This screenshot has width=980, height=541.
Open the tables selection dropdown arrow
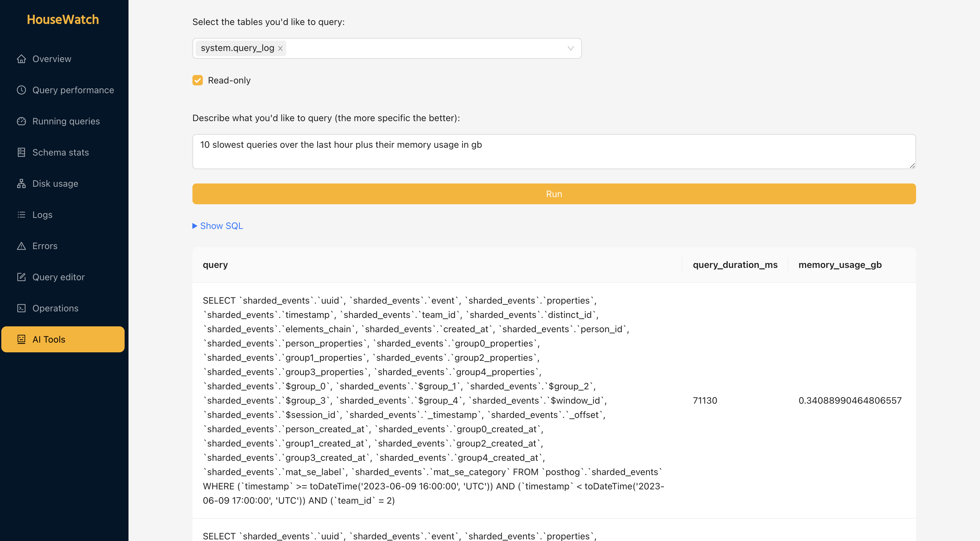pos(570,48)
